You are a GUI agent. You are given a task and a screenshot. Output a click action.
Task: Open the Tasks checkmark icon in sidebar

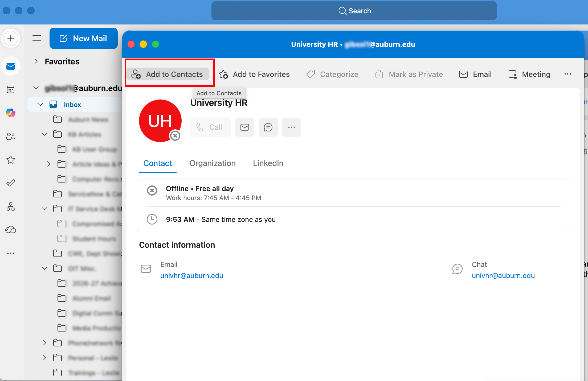point(11,183)
